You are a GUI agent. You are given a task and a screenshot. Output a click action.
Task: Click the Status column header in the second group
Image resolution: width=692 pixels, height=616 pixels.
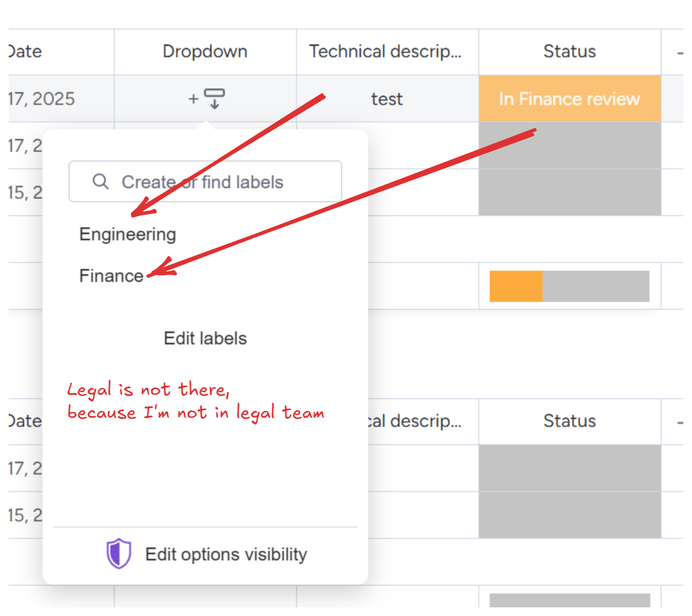(569, 421)
